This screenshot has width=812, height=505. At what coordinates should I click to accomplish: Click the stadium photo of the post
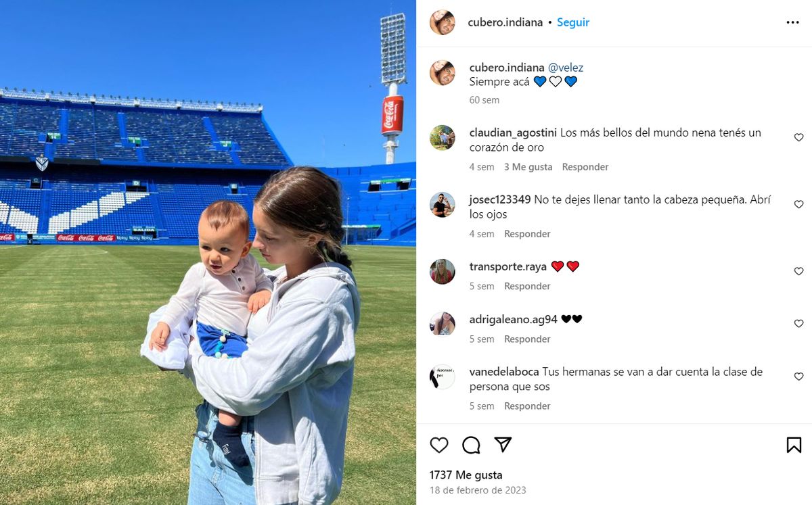pos(208,252)
